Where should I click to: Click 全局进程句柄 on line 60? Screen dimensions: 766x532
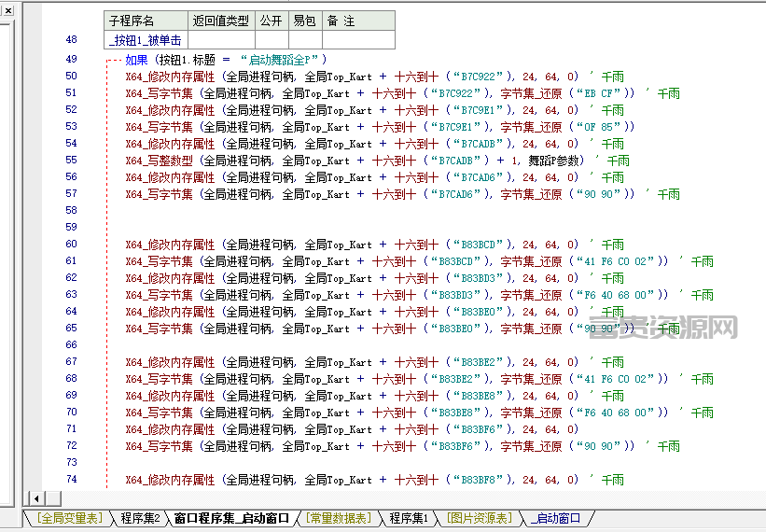pos(260,245)
